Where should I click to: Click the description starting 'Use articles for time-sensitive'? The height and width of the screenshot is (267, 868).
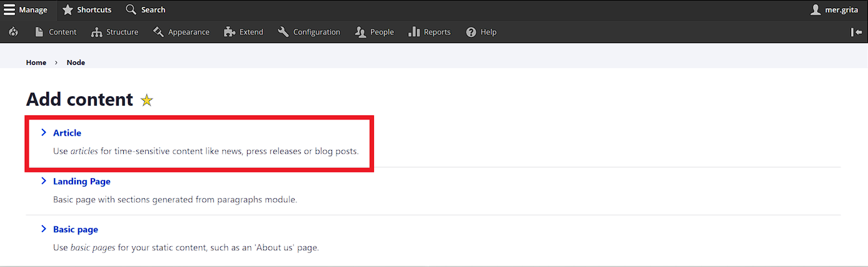tap(206, 151)
